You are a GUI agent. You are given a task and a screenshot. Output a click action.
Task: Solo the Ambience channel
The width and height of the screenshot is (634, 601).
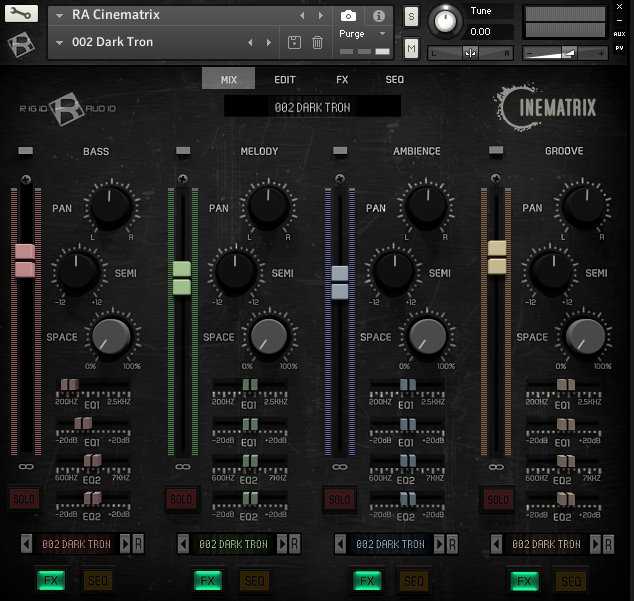point(339,499)
